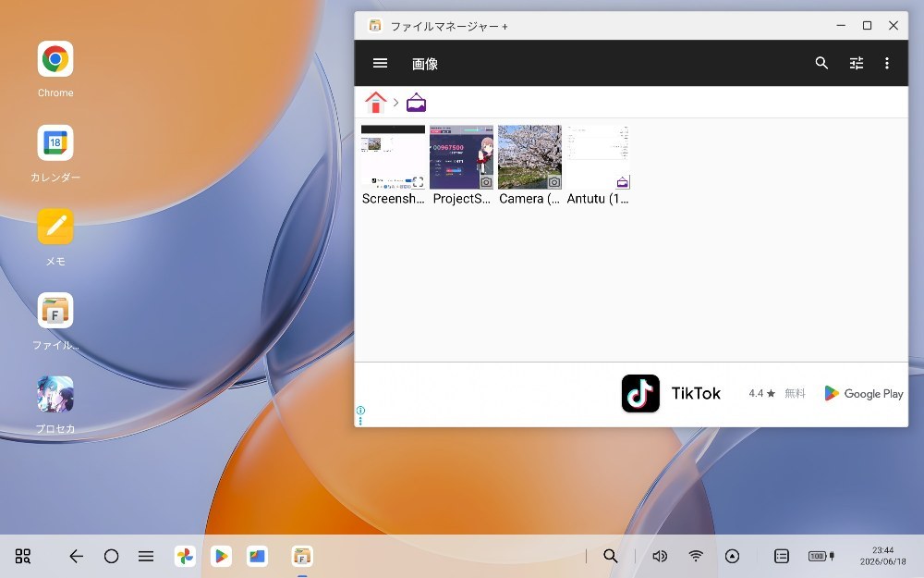This screenshot has height=578, width=924.
Task: Open the Antutu image folder
Action: coord(598,166)
